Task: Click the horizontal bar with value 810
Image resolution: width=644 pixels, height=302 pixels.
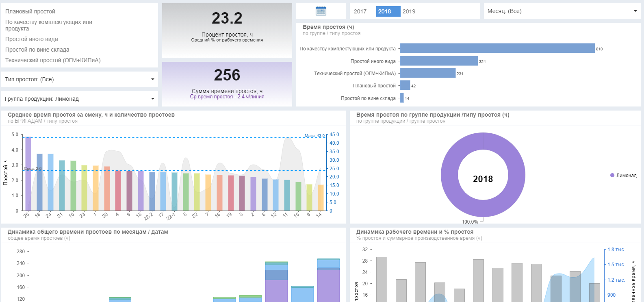Action: click(x=497, y=48)
